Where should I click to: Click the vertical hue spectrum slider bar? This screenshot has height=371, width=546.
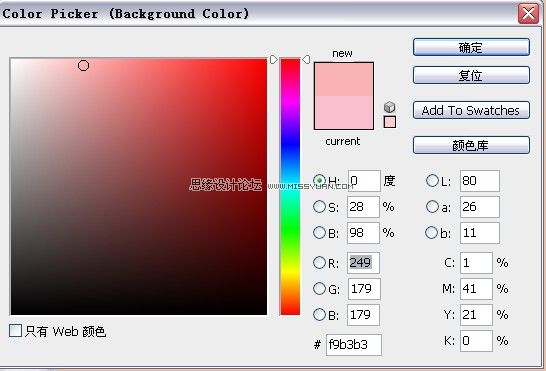tap(290, 187)
